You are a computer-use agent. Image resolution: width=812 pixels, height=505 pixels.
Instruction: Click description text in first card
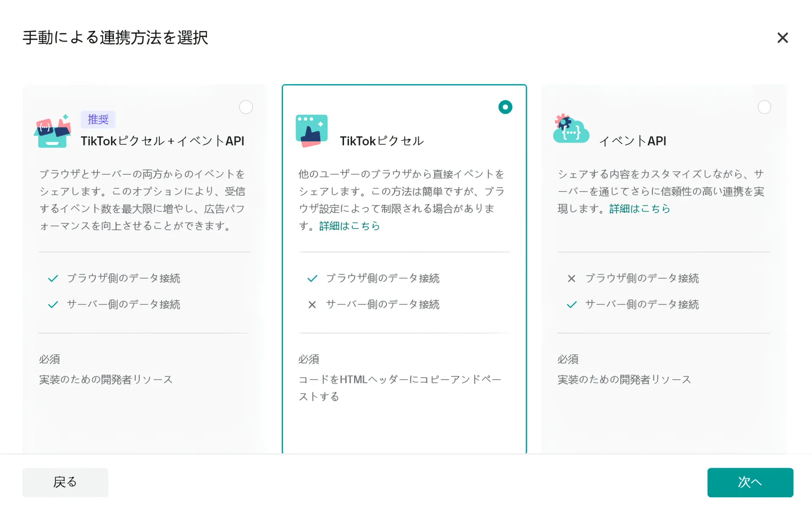(143, 200)
